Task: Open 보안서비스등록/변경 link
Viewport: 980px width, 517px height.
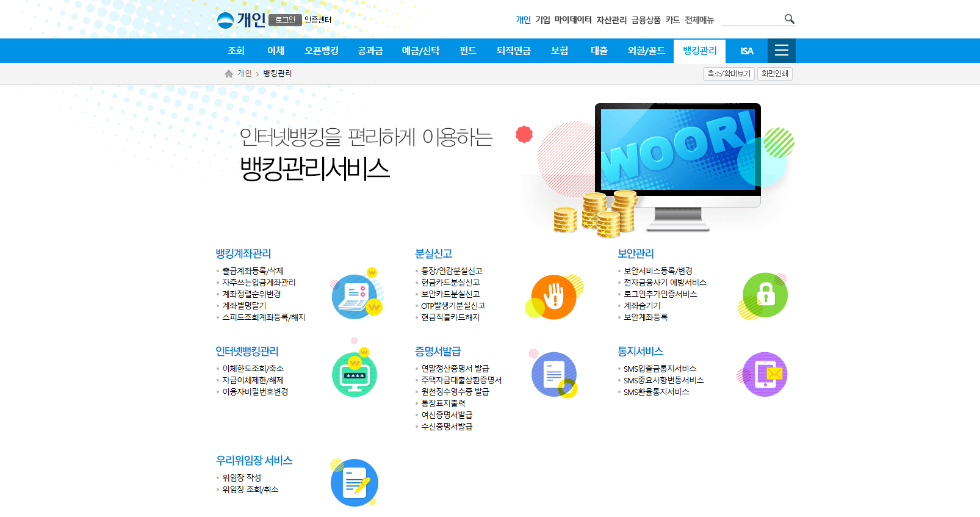Action: click(658, 271)
